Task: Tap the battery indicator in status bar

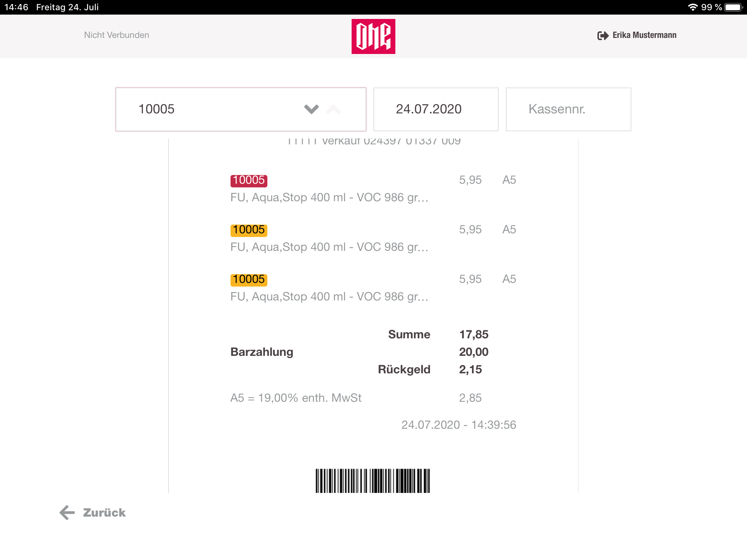Action: (x=734, y=7)
